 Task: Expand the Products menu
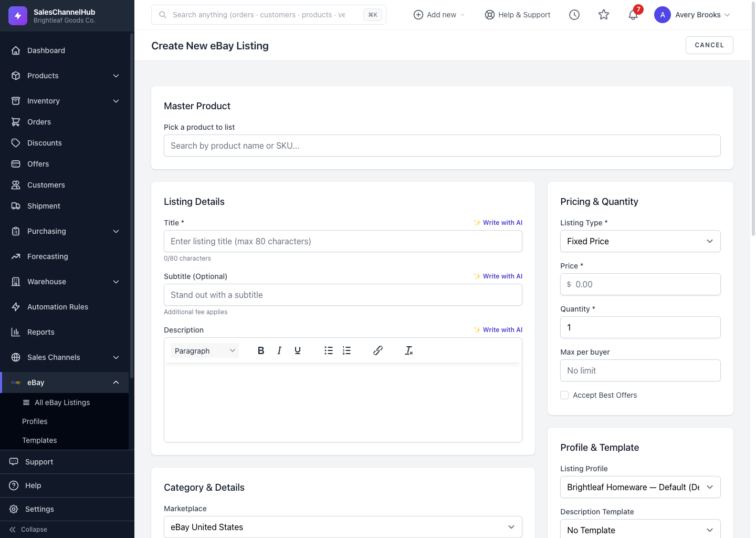[64, 76]
